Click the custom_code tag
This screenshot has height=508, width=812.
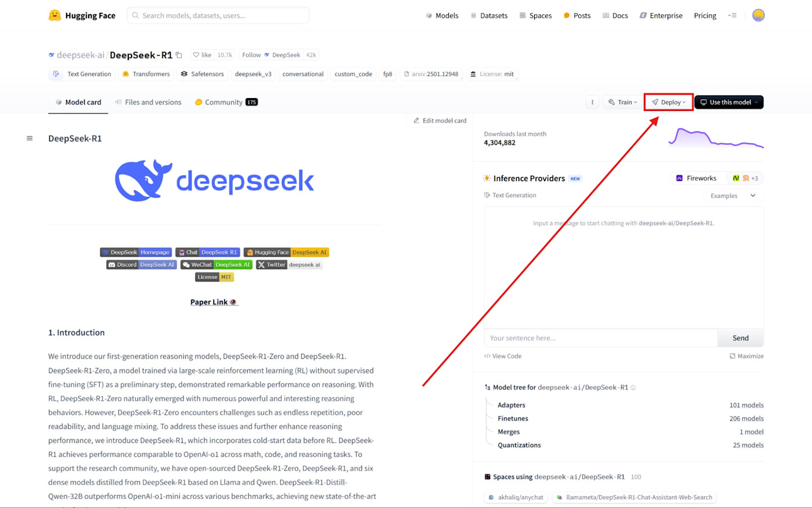pyautogui.click(x=353, y=74)
